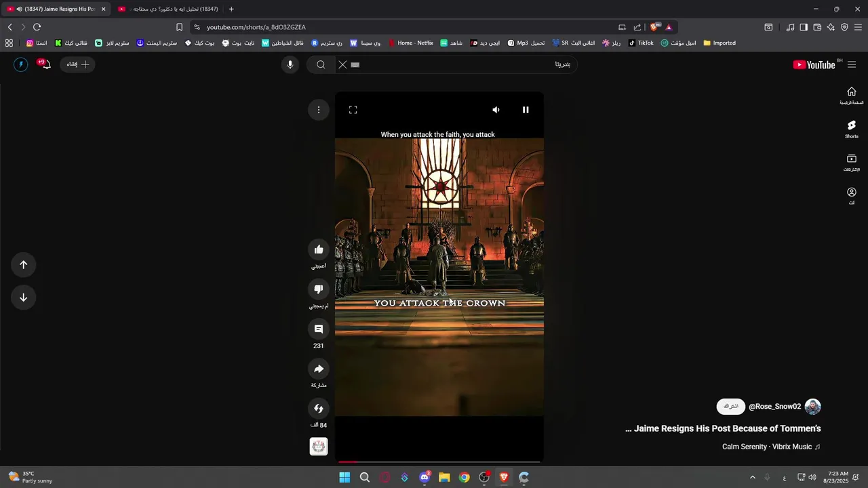Click the search magnifier button

click(321, 64)
